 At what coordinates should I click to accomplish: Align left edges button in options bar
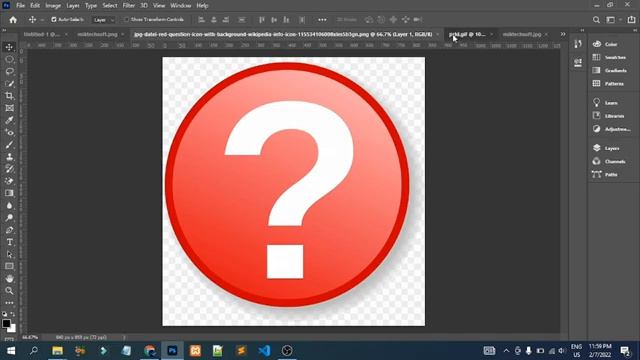coord(201,20)
